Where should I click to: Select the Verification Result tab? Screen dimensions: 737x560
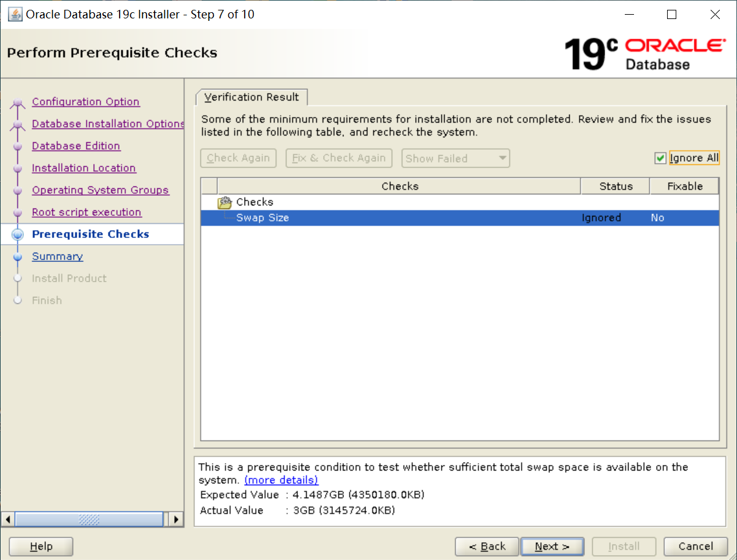tap(251, 97)
